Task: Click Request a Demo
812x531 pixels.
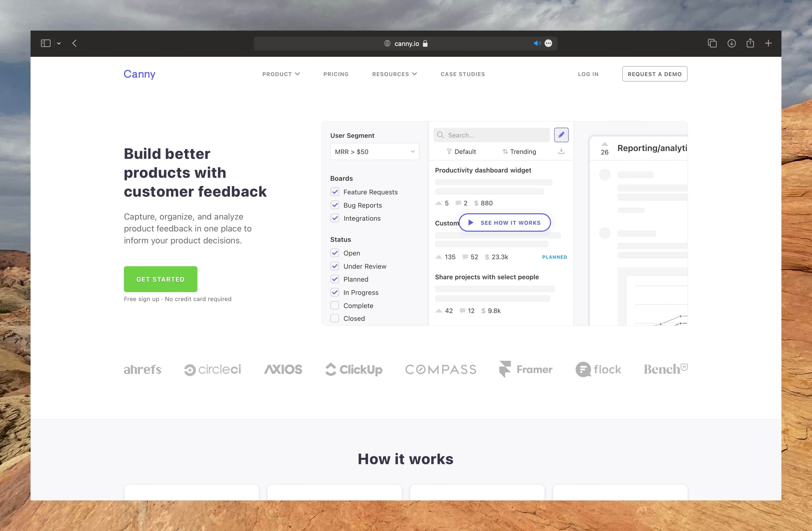Action: pyautogui.click(x=654, y=74)
